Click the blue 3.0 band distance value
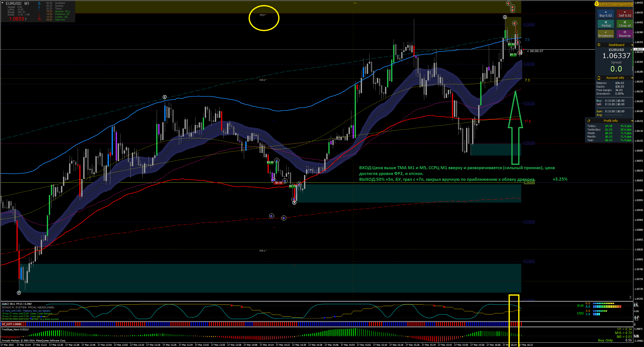 [x=527, y=40]
